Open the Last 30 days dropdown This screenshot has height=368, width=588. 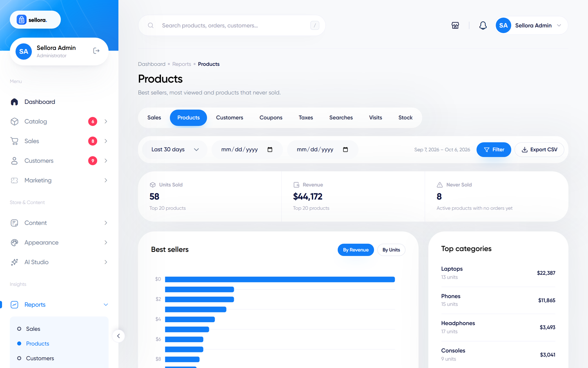tap(175, 150)
